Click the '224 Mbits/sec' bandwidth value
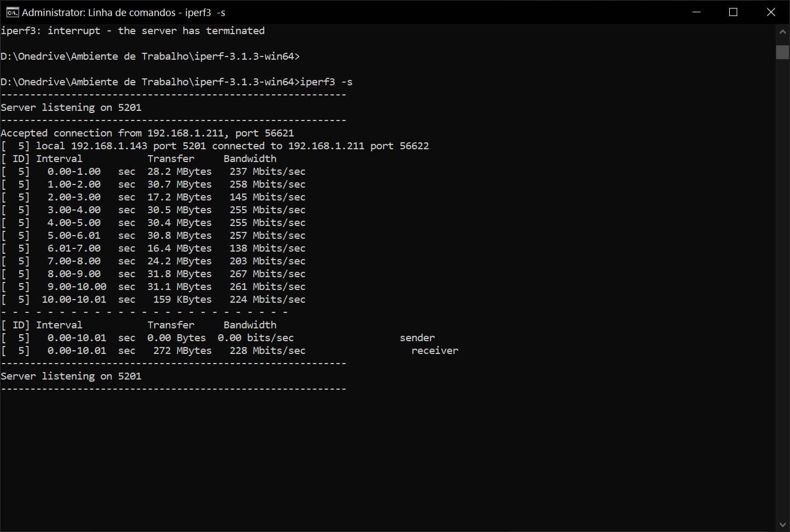 point(267,300)
